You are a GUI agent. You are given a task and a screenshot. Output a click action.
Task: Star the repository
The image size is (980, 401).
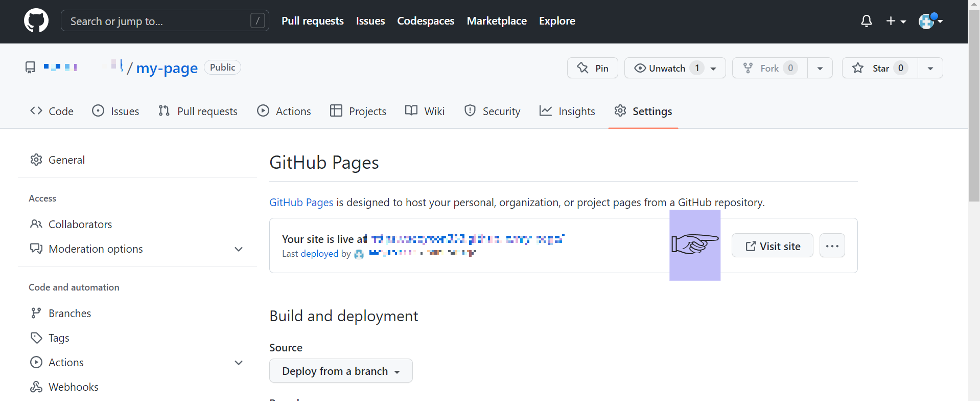pos(880,68)
